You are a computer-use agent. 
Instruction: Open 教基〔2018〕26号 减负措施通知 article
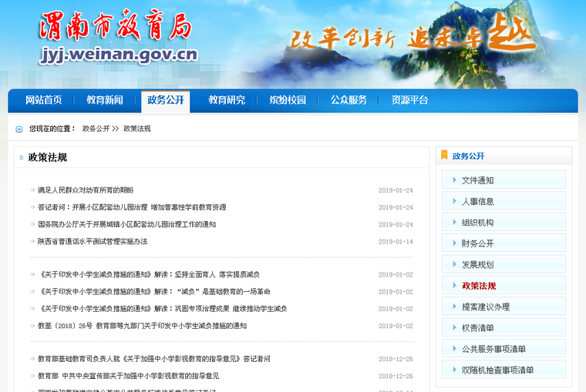pos(143,326)
